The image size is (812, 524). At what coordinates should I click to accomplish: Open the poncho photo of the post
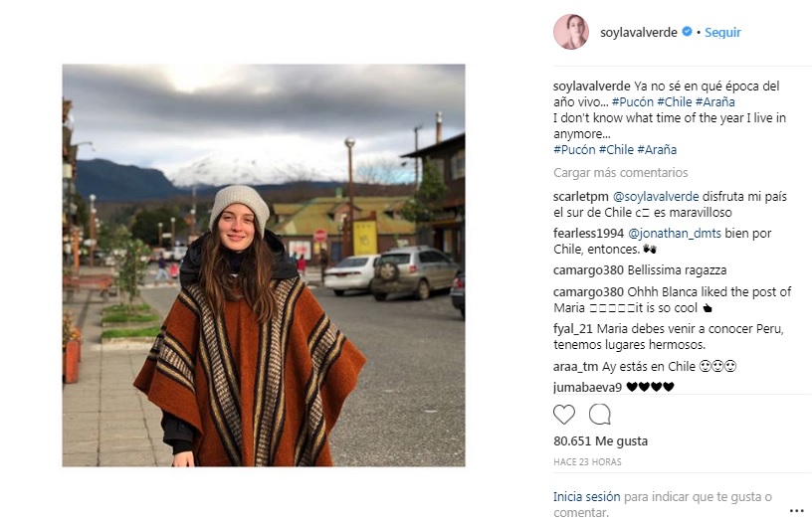tap(264, 265)
